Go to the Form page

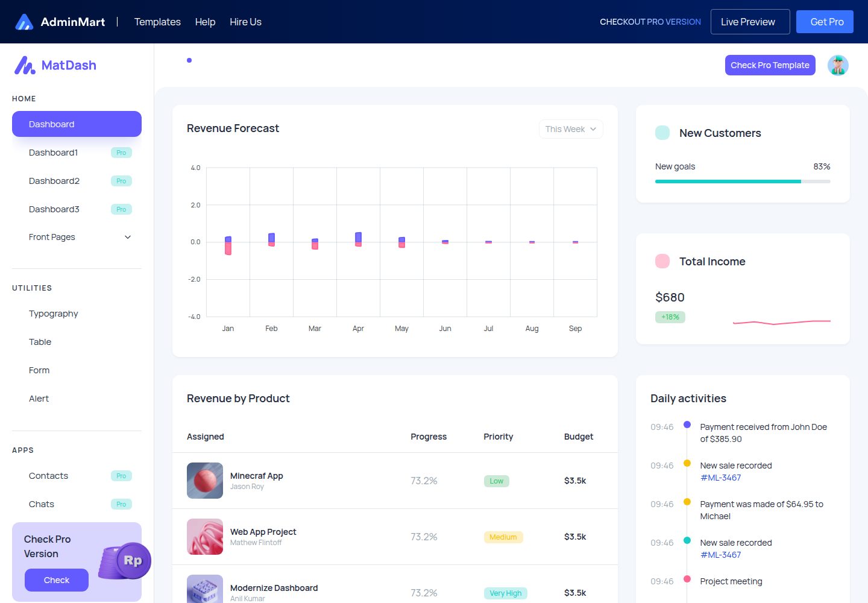pos(77,370)
